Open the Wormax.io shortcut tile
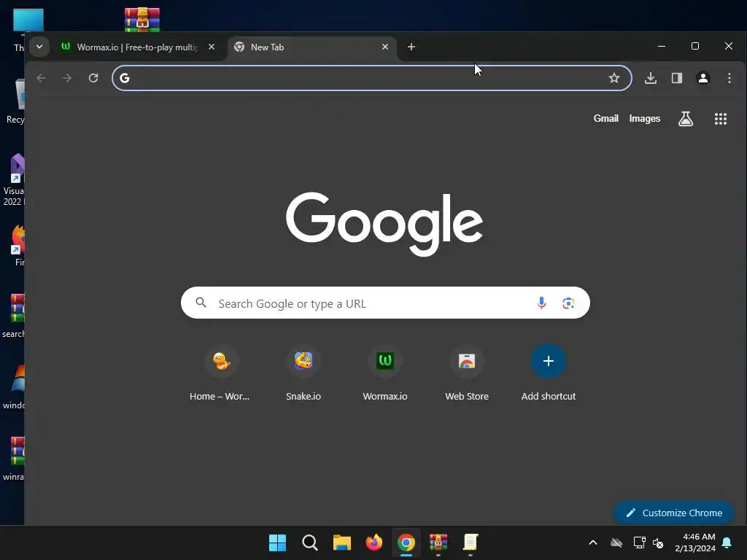 (385, 374)
